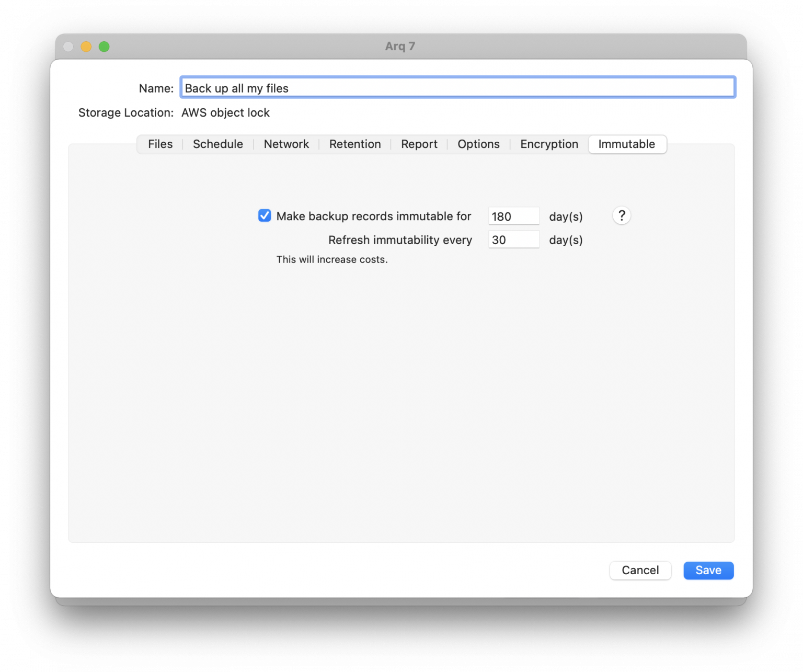Open the Report tab
Image resolution: width=803 pixels, height=672 pixels.
[x=419, y=144]
